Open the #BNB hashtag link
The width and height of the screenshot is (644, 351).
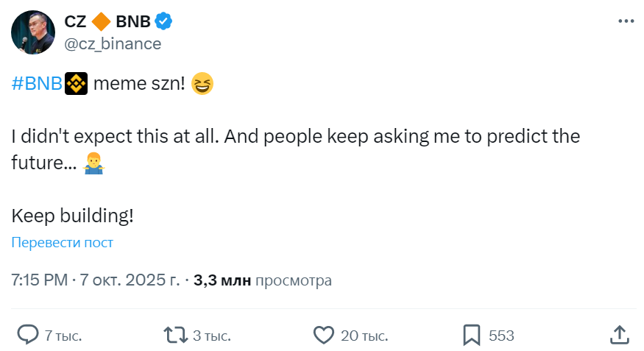coord(37,85)
